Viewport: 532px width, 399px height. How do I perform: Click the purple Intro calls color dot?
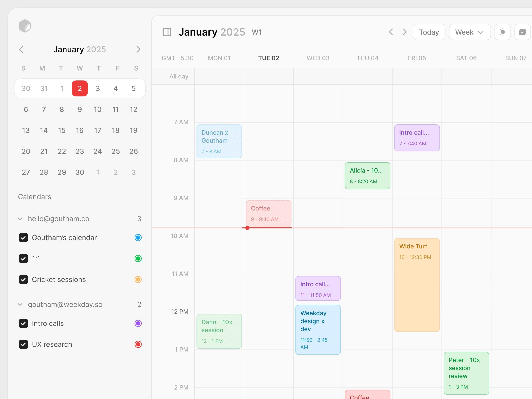point(138,324)
